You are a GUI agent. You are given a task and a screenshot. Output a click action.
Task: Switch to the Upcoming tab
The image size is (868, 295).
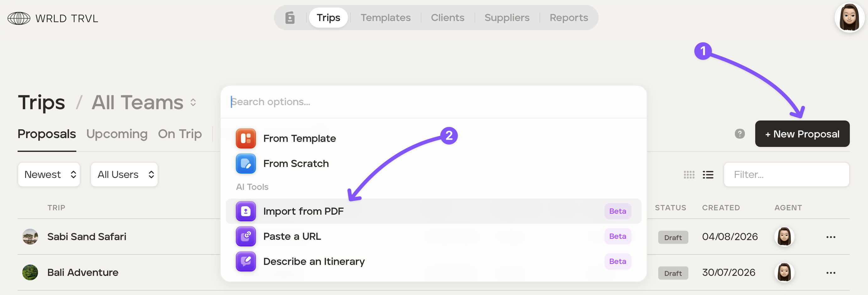click(117, 134)
